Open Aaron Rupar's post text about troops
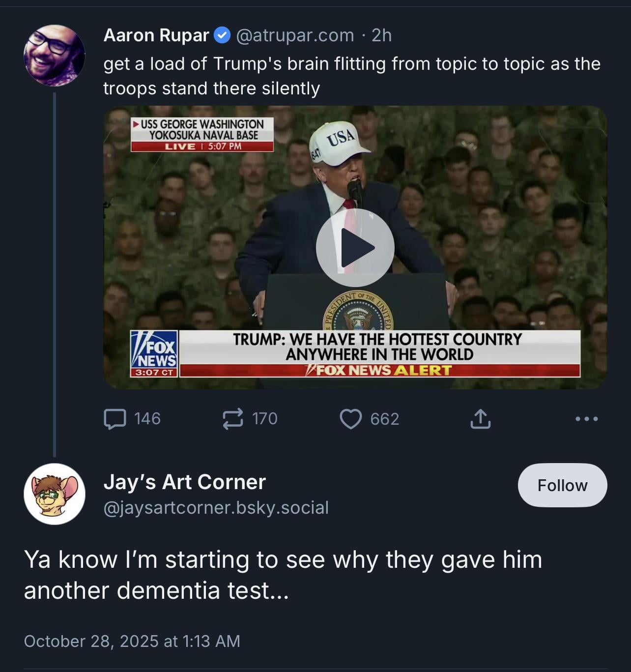 coord(351,76)
